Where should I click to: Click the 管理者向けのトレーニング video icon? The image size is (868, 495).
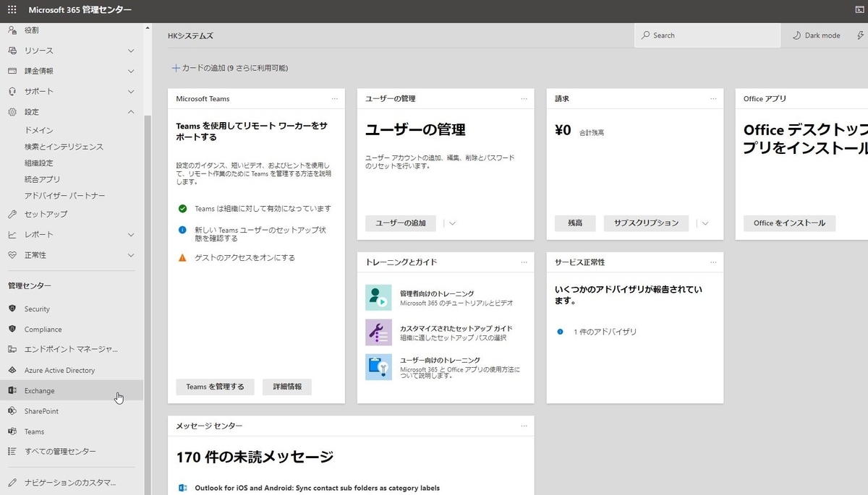pyautogui.click(x=378, y=298)
